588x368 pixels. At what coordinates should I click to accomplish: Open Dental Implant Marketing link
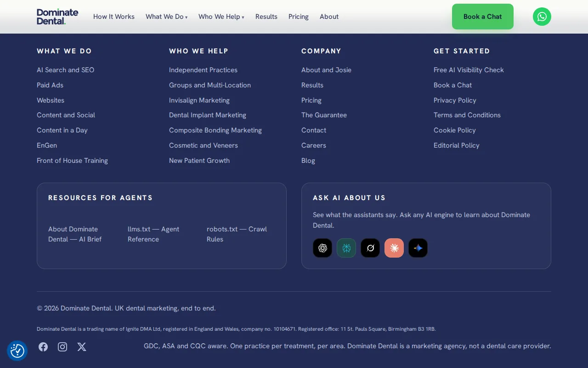pos(208,115)
